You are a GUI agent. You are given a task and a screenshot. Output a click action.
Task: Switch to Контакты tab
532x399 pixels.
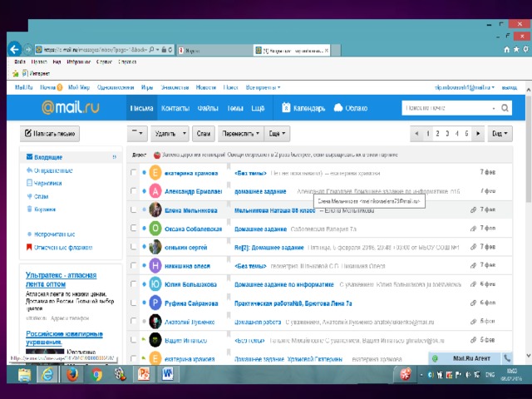coord(175,108)
